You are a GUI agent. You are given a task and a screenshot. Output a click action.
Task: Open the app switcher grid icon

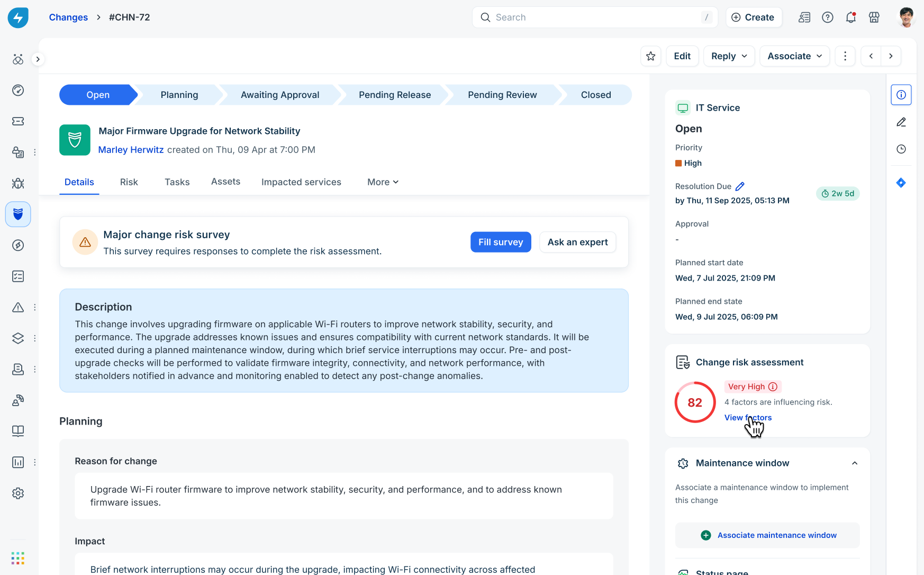18,558
